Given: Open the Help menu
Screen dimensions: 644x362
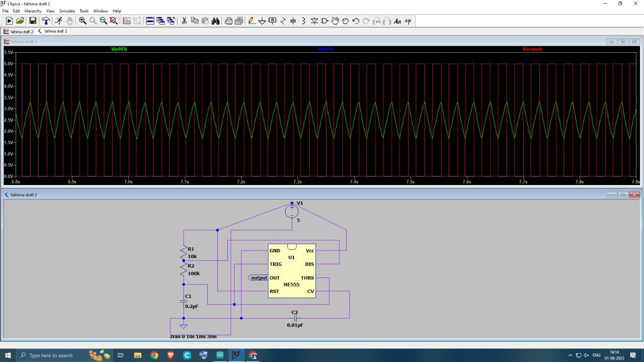Looking at the screenshot, I should point(117,11).
